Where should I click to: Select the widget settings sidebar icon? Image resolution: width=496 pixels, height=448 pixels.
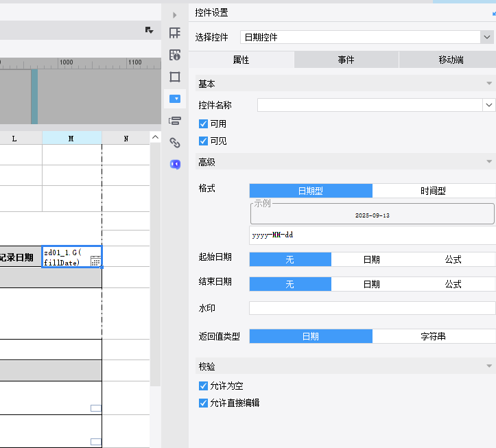coord(175,99)
